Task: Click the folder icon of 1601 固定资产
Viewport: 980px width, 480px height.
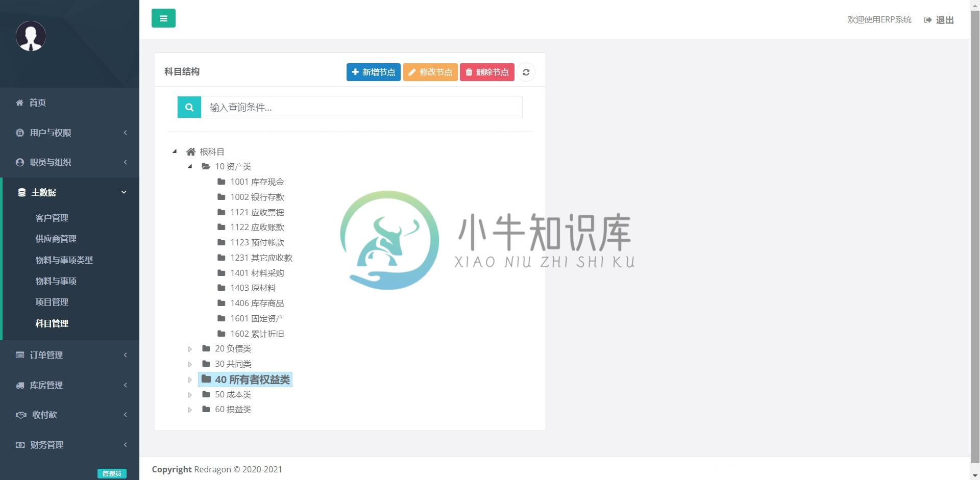Action: (221, 318)
